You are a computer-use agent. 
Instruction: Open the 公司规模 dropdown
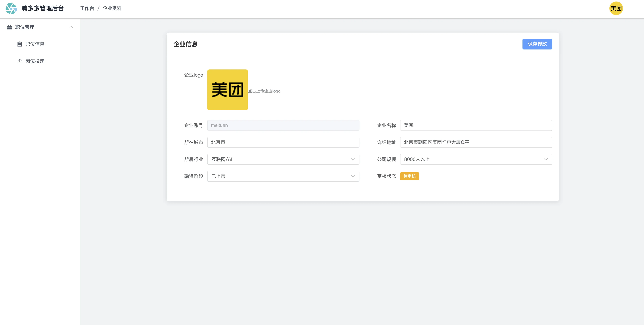[x=476, y=159]
